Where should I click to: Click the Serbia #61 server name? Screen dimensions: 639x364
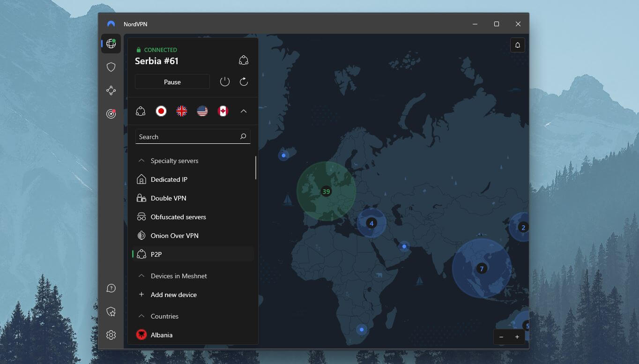[x=156, y=61]
